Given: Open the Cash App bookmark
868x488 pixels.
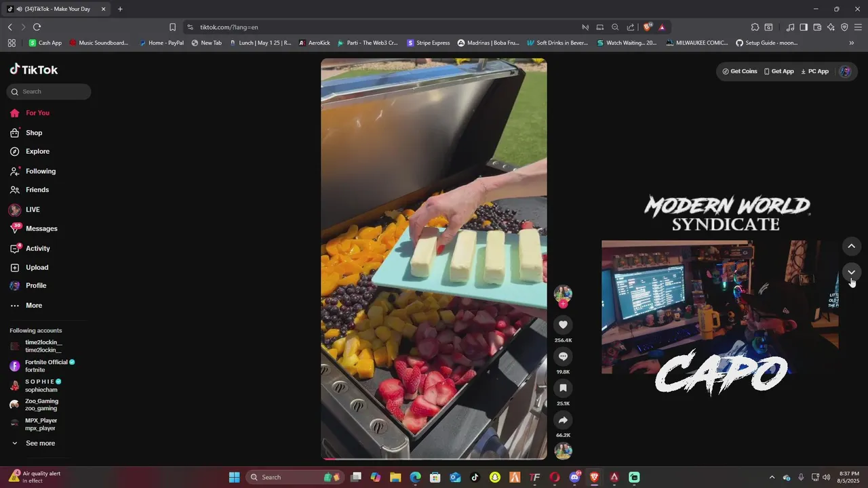Looking at the screenshot, I should (45, 43).
